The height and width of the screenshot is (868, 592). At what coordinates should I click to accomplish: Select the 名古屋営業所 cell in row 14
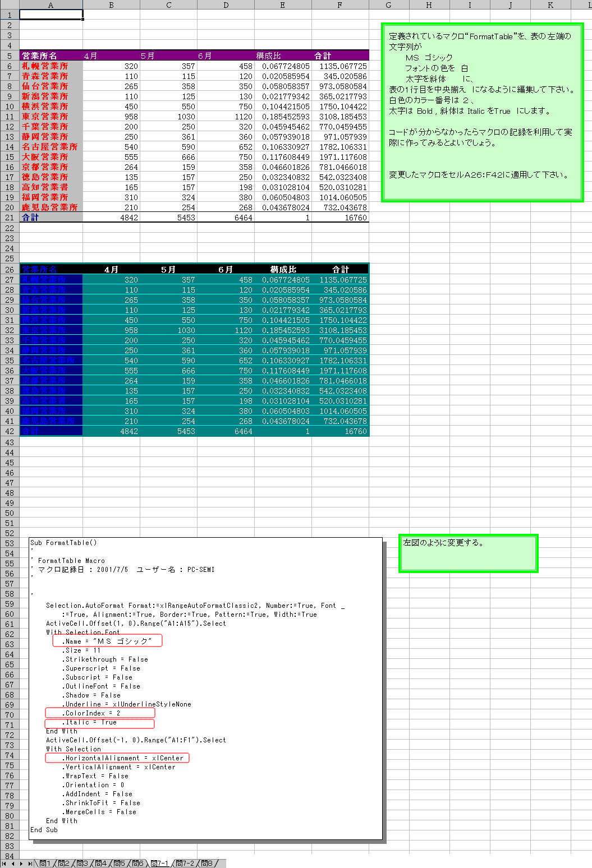(x=51, y=146)
